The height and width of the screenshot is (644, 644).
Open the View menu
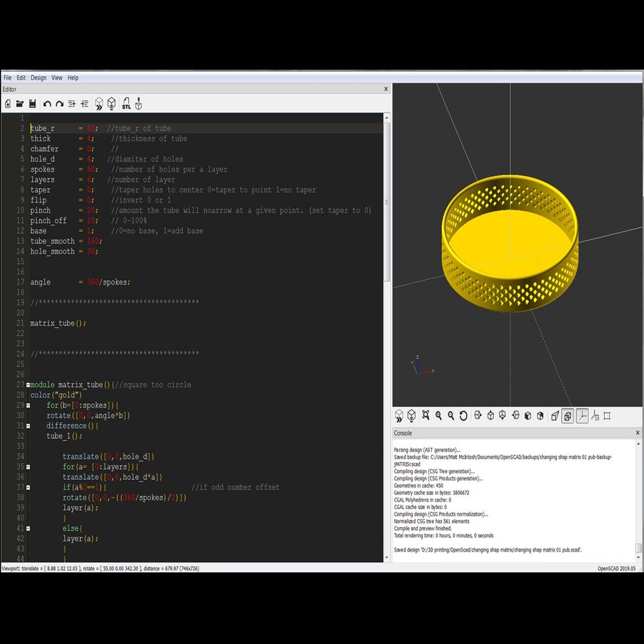coord(57,78)
